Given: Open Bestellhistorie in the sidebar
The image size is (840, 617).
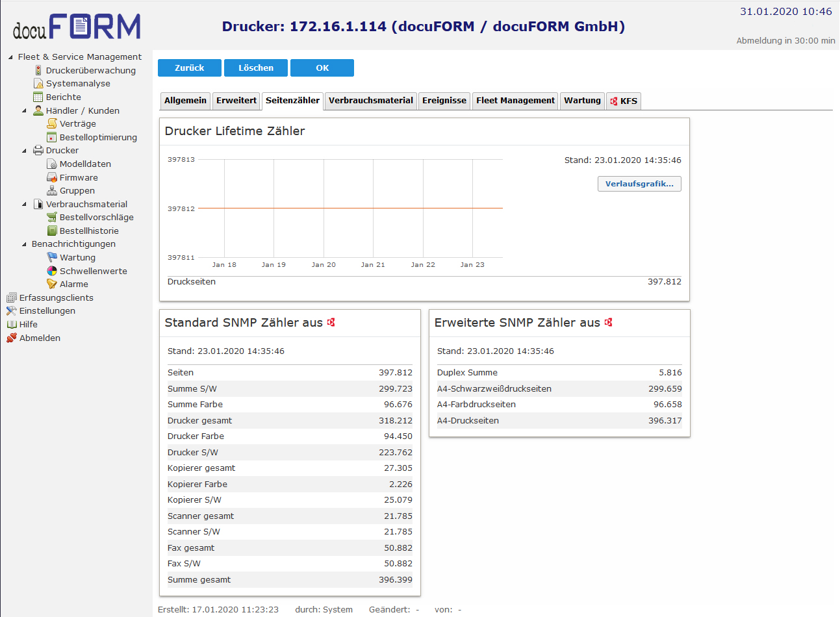Looking at the screenshot, I should click(x=89, y=231).
